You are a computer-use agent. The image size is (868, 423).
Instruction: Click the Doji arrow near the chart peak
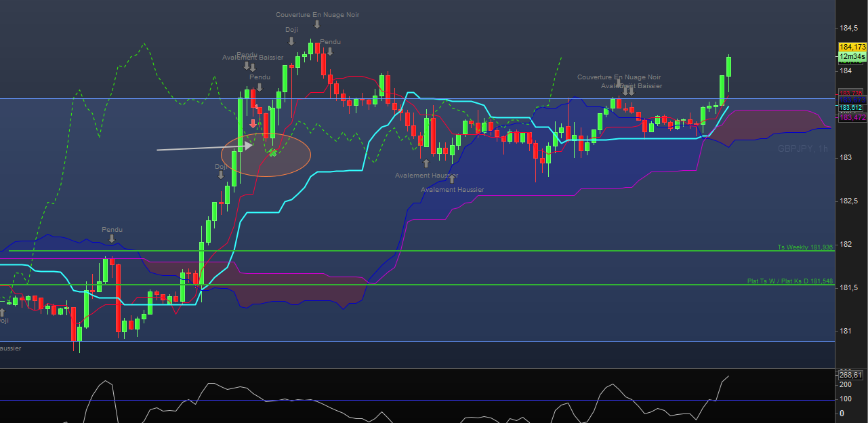pos(291,41)
